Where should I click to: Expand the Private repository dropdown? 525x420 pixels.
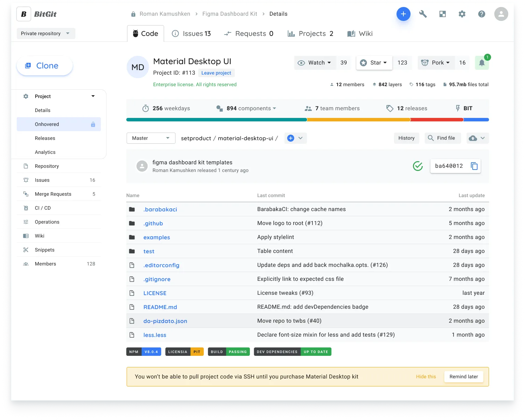46,33
